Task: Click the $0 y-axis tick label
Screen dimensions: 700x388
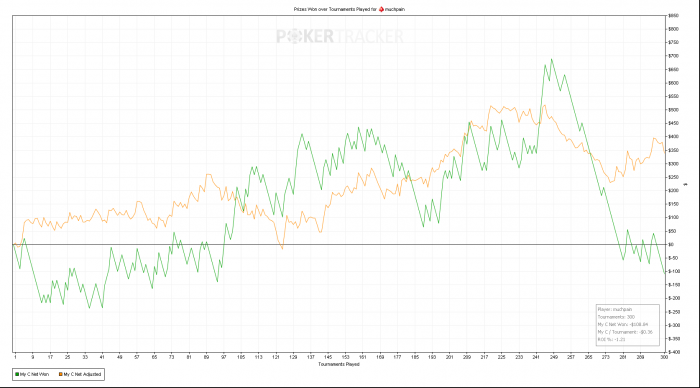Action: tap(671, 245)
